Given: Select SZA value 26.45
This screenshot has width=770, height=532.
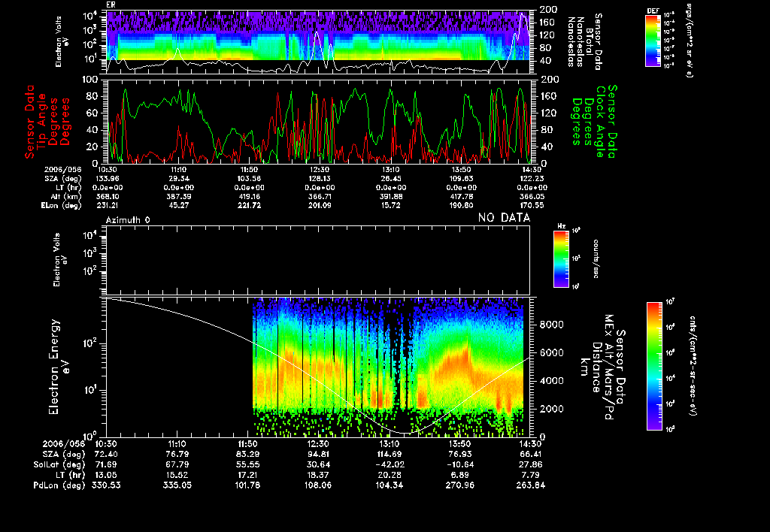Looking at the screenshot, I should pyautogui.click(x=391, y=179).
